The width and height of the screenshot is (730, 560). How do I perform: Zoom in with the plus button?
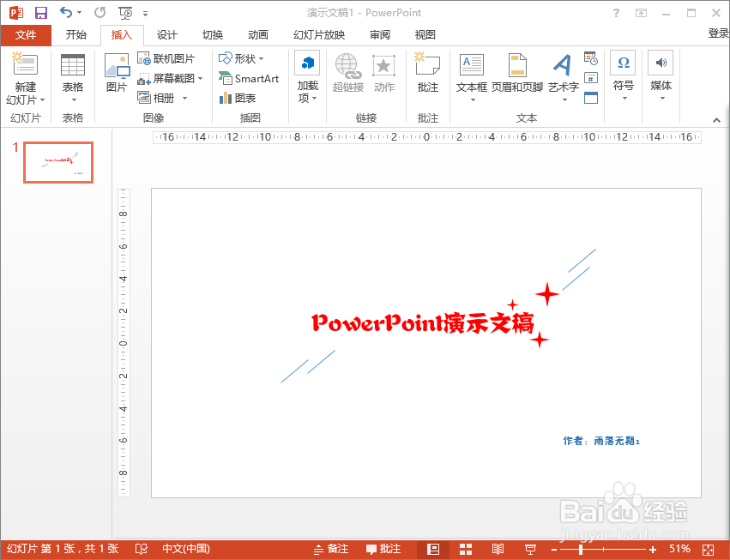coord(653,550)
